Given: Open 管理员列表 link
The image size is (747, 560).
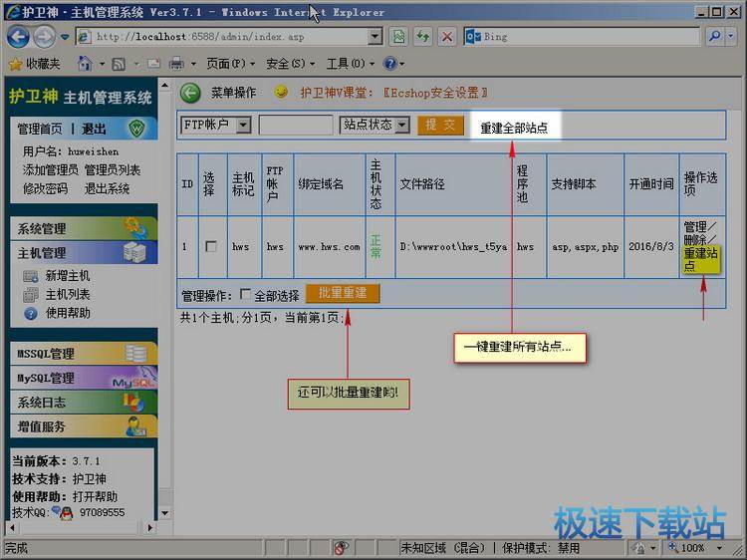Looking at the screenshot, I should point(113,169).
